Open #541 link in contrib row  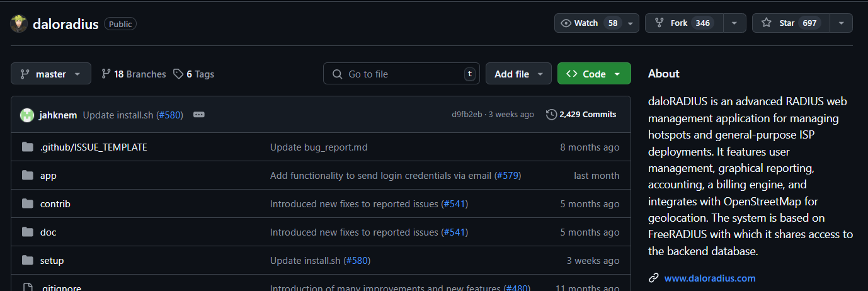coord(454,204)
